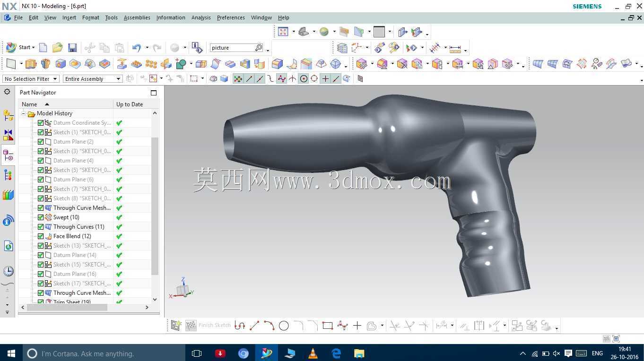Open the Preferences menu
Image resolution: width=644 pixels, height=361 pixels.
coord(231,17)
